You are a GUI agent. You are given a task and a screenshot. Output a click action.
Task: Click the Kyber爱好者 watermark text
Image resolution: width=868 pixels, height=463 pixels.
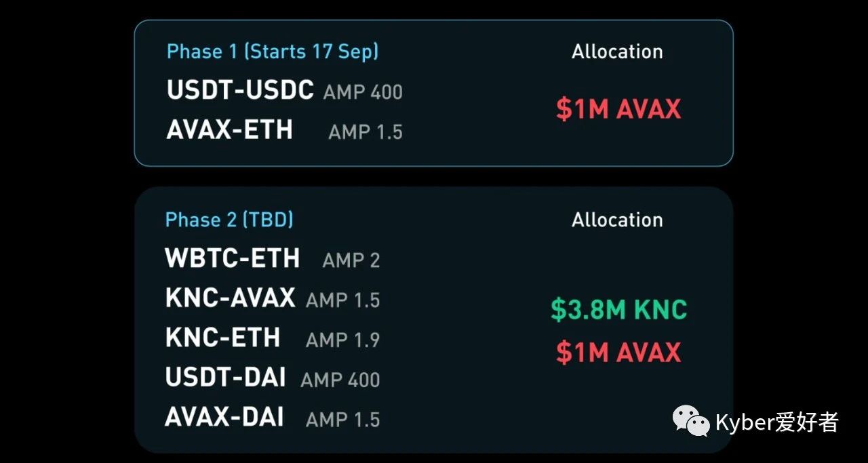click(x=777, y=422)
